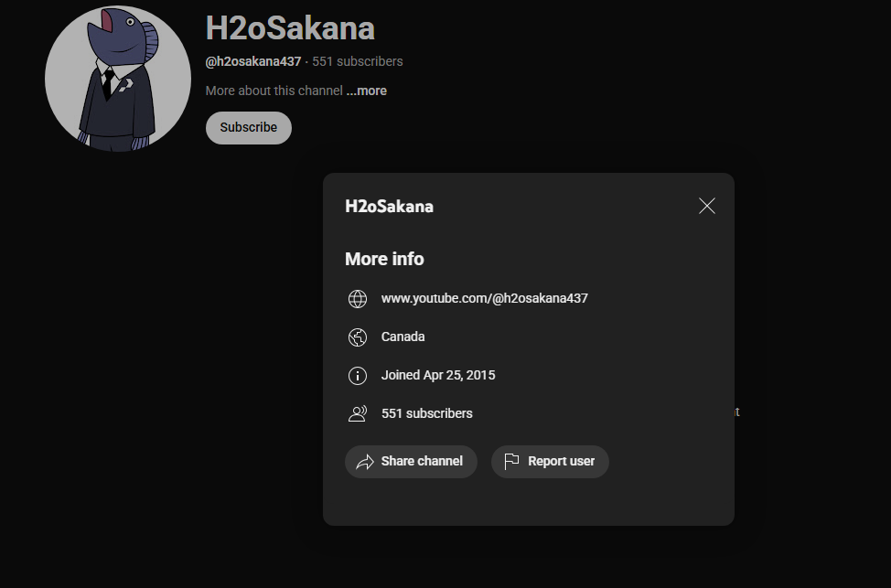Open the H2oSakana fish avatar image

[117, 79]
